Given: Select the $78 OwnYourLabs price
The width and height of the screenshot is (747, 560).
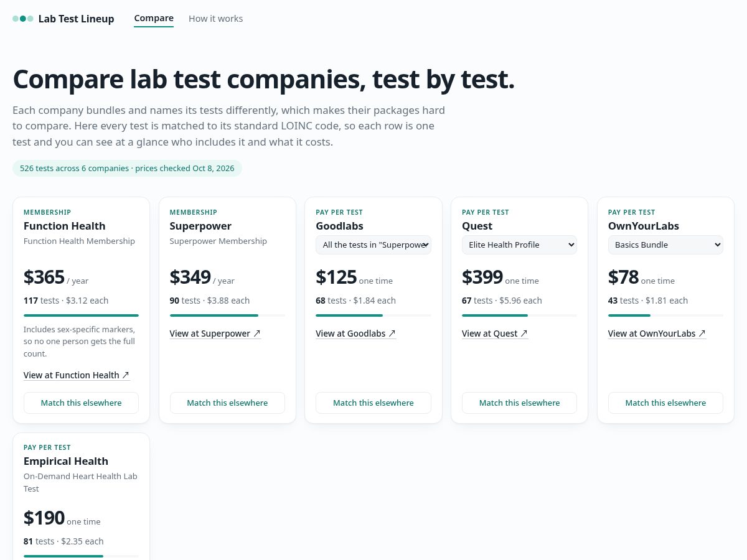Looking at the screenshot, I should coord(624,277).
